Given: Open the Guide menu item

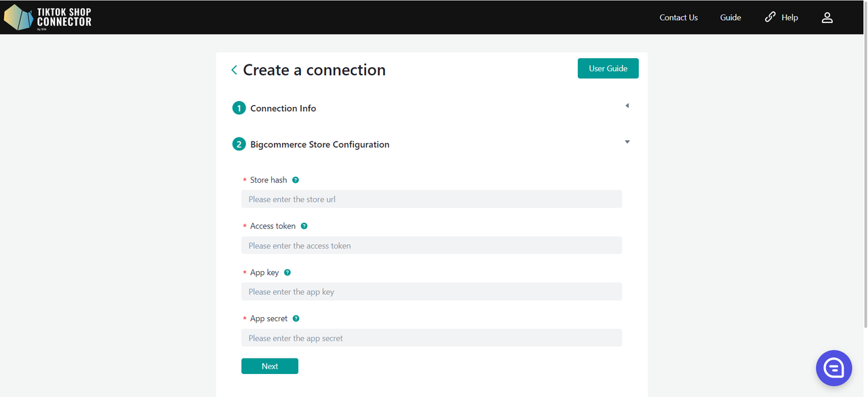Looking at the screenshot, I should pyautogui.click(x=730, y=18).
